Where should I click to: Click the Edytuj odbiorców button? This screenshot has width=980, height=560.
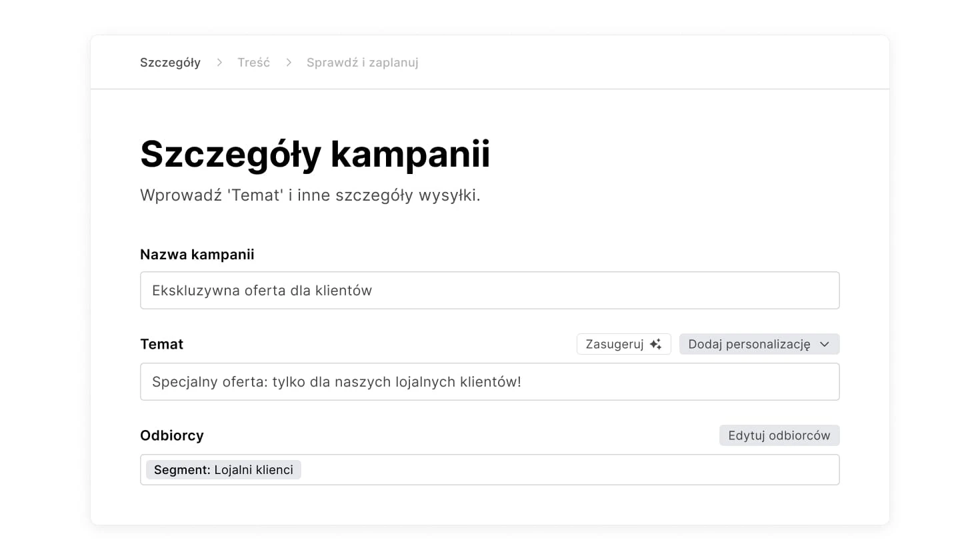point(779,435)
